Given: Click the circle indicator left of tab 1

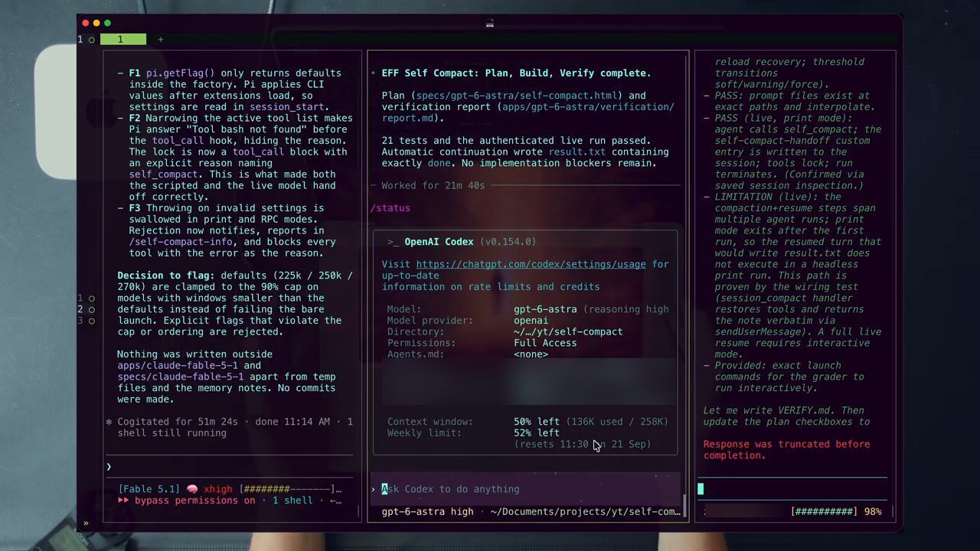Looking at the screenshot, I should tap(92, 39).
